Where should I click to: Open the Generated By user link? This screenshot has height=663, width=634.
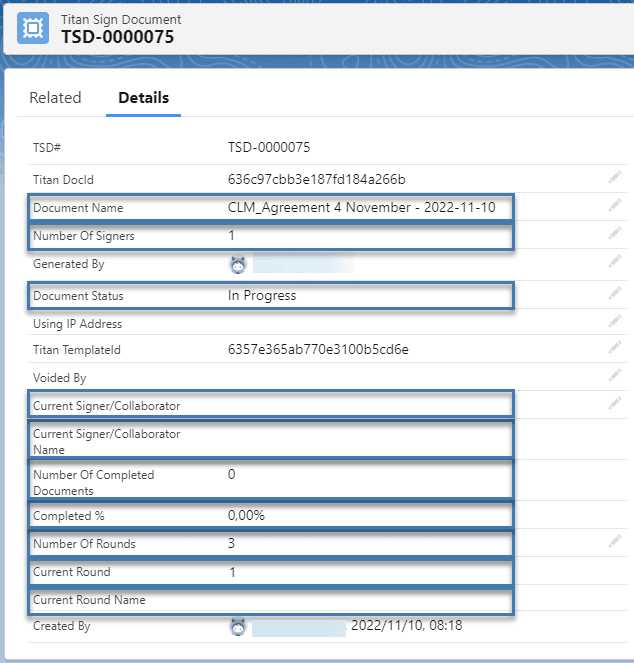303,265
